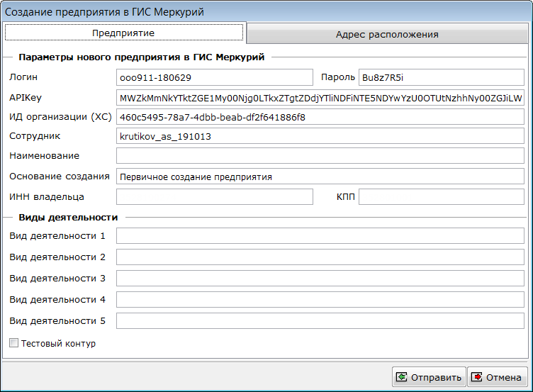
Task: Enable the Тестовый контур checkbox
Action: click(14, 342)
